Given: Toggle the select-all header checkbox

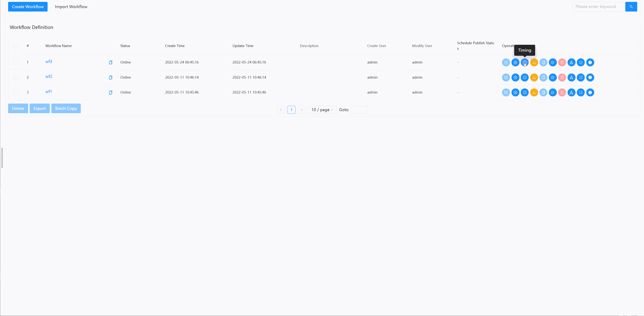Looking at the screenshot, I should pos(16,46).
